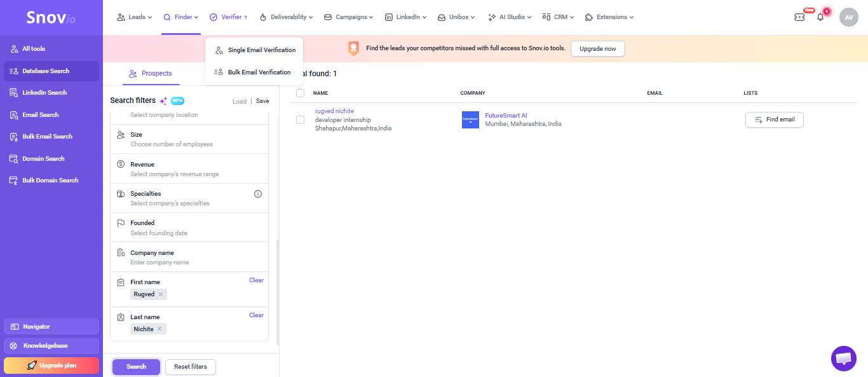Open the Knowledgebase button
This screenshot has width=868, height=377.
[x=51, y=346]
